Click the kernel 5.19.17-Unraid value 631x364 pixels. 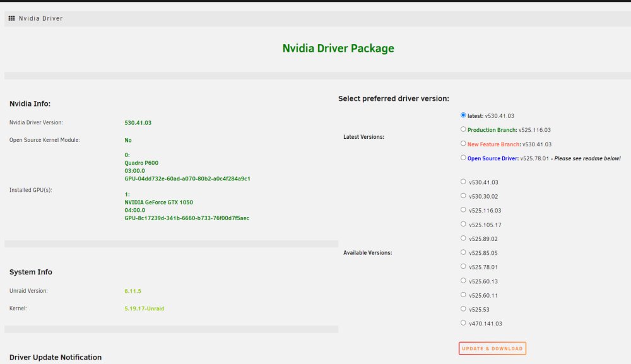tap(144, 308)
